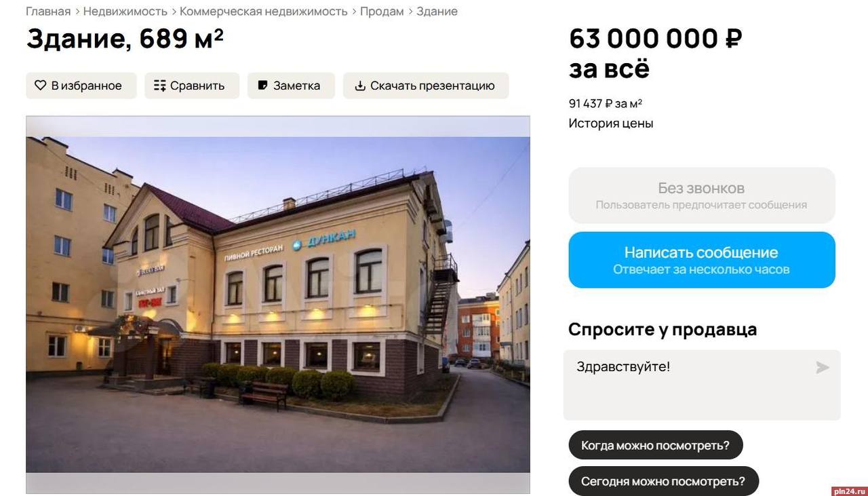Click the compare list icon beside Сравнить
The height and width of the screenshot is (496, 868).
point(159,85)
